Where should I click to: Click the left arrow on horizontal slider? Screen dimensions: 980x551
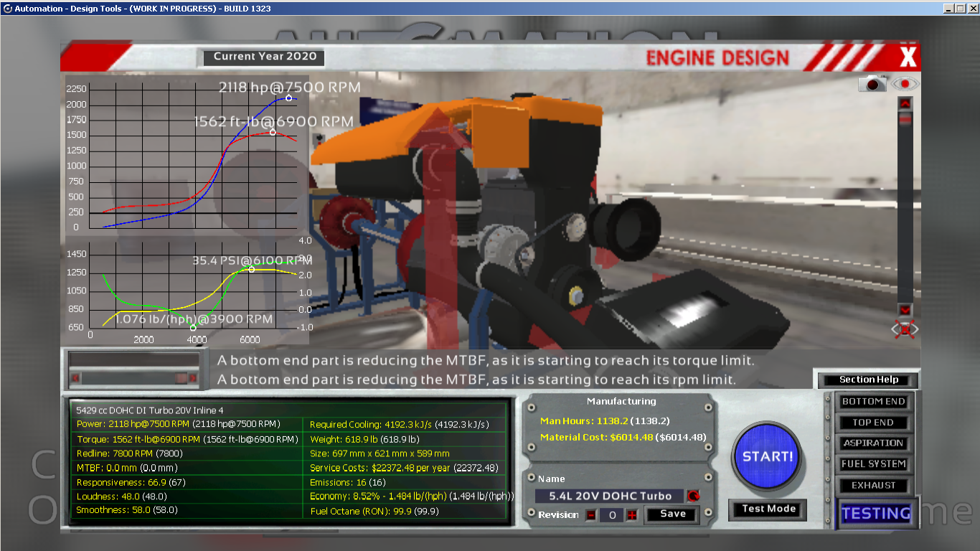(x=76, y=377)
